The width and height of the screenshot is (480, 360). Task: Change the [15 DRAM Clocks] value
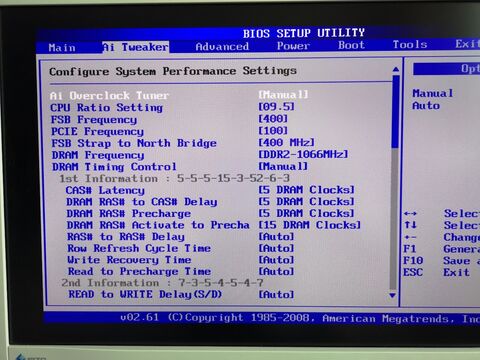(x=310, y=225)
